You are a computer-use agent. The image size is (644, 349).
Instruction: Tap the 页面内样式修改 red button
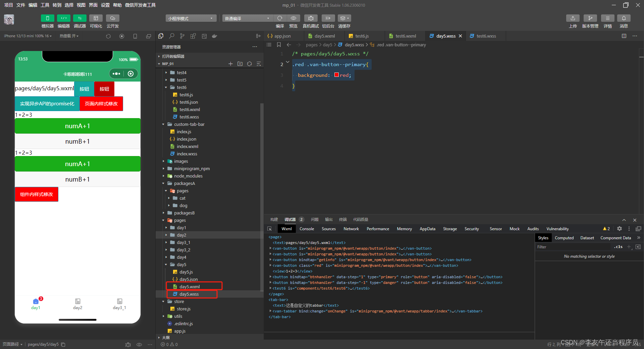[101, 104]
